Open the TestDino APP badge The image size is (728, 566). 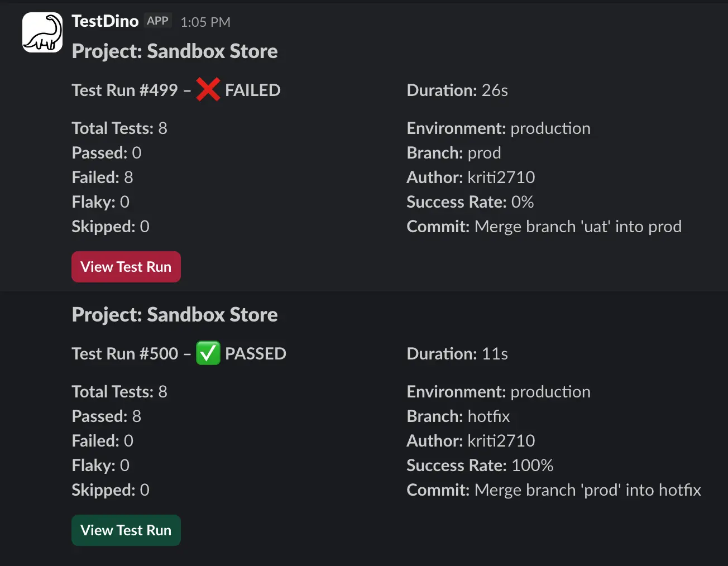tap(158, 20)
